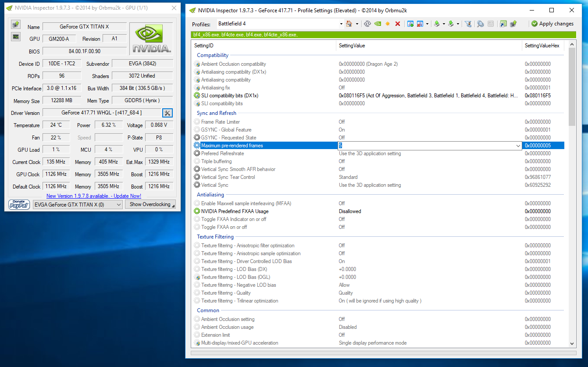Image resolution: width=588 pixels, height=367 pixels.
Task: Click the red X delete profile icon
Action: (x=398, y=24)
